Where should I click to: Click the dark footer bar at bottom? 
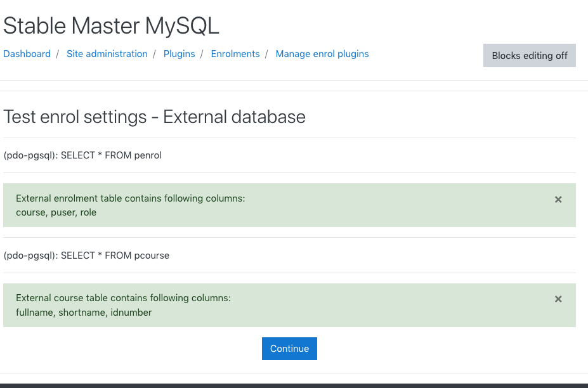click(x=294, y=385)
